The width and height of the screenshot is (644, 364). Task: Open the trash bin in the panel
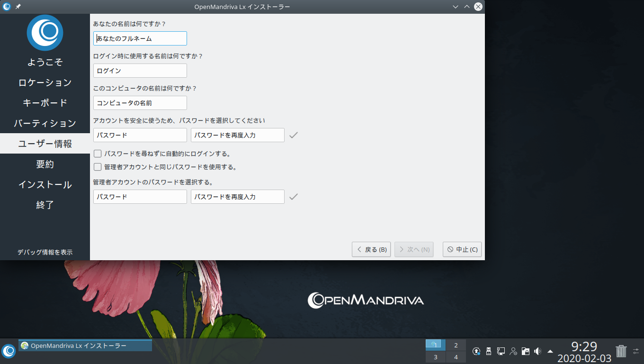(x=621, y=351)
